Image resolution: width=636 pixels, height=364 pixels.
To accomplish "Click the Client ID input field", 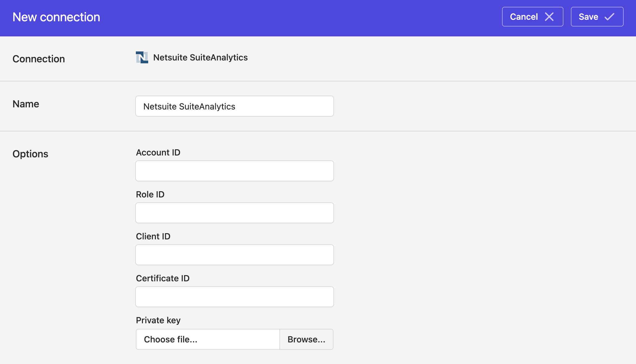I will pos(235,255).
